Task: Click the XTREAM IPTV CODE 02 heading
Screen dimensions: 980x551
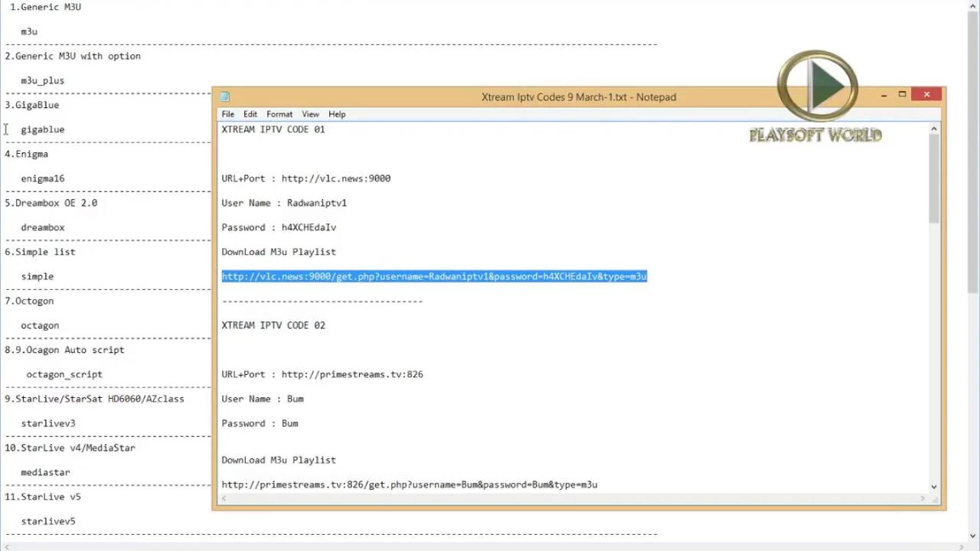Action: [273, 325]
